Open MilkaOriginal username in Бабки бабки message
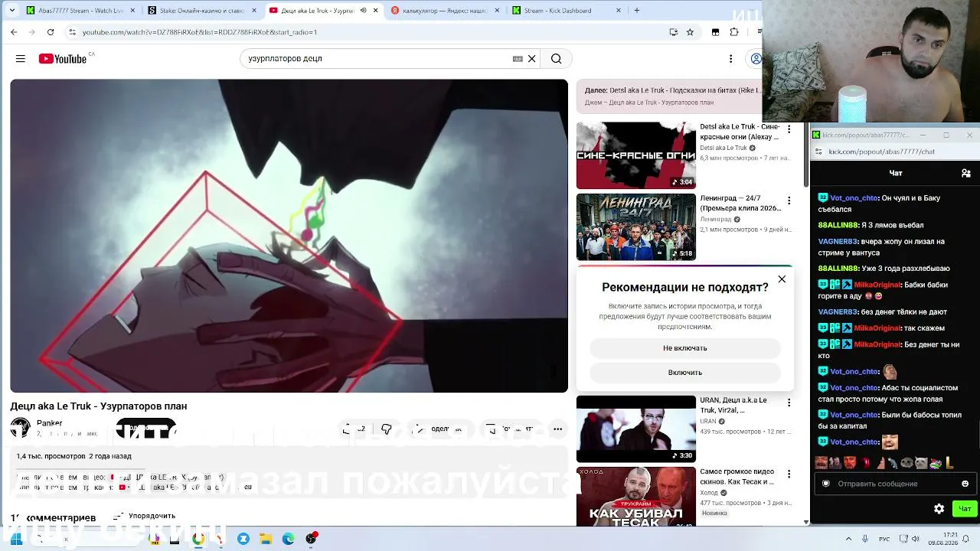 click(877, 285)
